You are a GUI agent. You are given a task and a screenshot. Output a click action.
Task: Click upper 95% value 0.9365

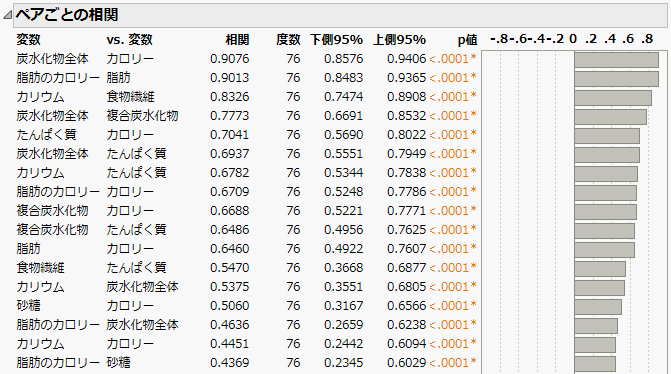point(407,77)
